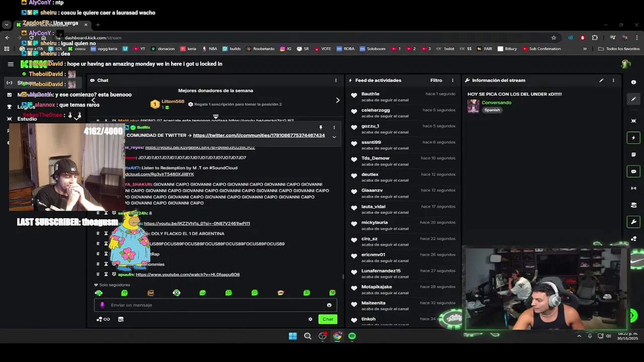Bookmark the page with the star icon
This screenshot has width=644, height=362.
pyautogui.click(x=553, y=38)
